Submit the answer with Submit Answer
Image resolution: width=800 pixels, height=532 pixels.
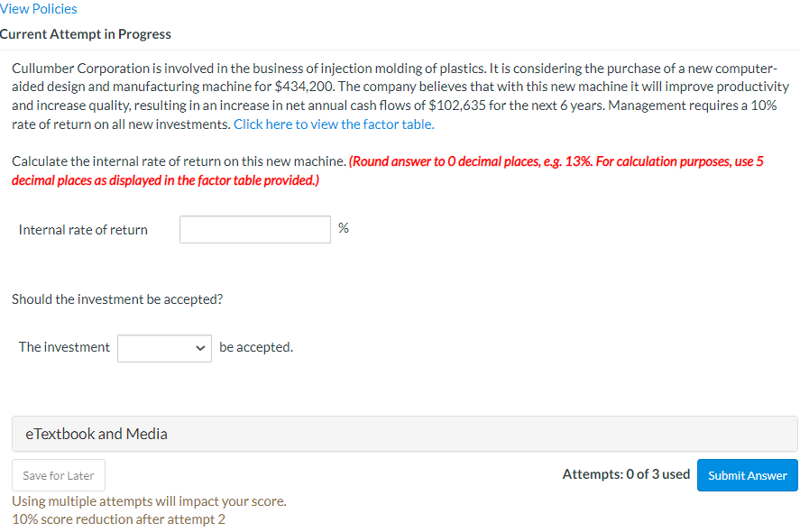[x=747, y=475]
